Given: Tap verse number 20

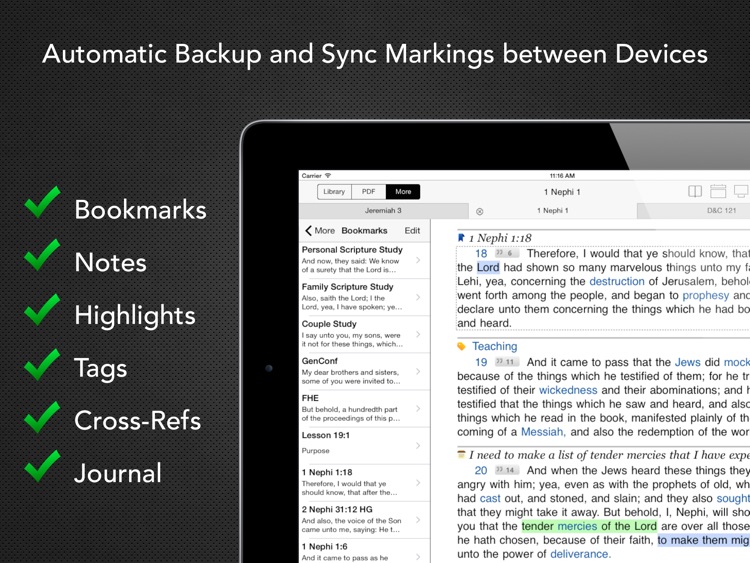Looking at the screenshot, I should 481,471.
